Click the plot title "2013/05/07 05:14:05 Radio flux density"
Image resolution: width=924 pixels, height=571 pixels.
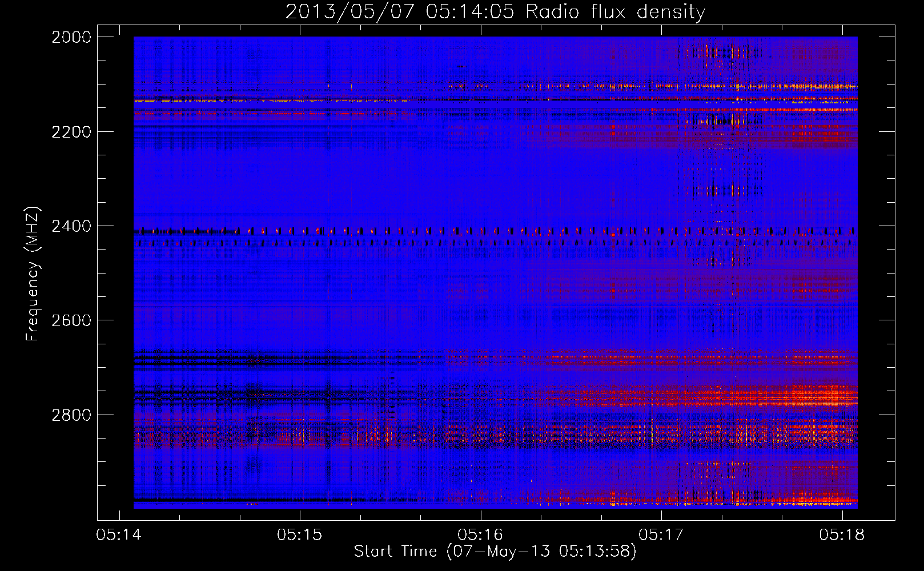pos(495,12)
